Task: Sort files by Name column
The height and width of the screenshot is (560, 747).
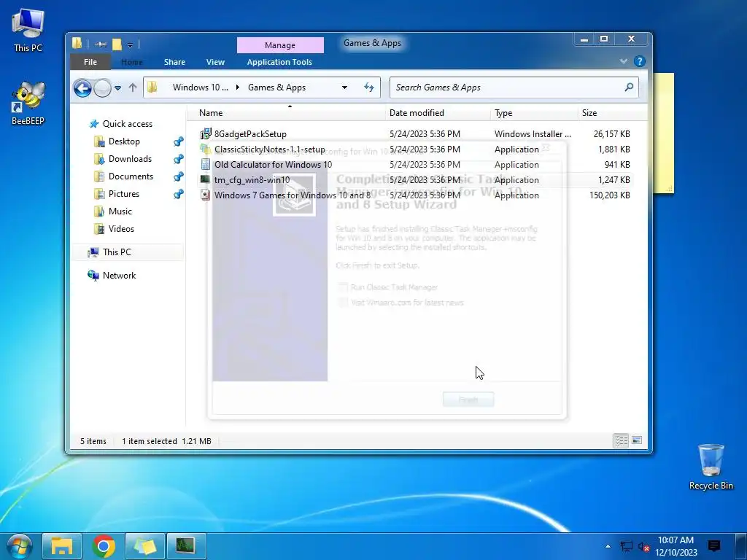Action: point(211,113)
